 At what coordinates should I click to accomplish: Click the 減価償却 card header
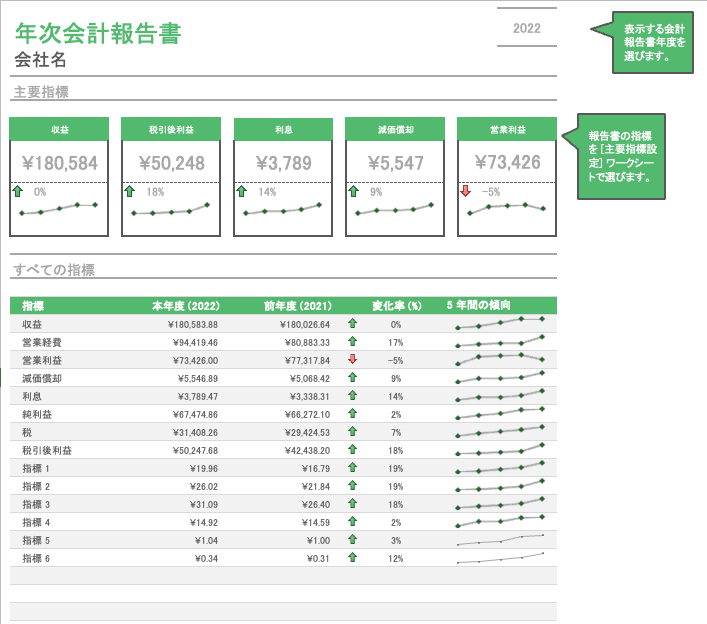click(x=395, y=129)
